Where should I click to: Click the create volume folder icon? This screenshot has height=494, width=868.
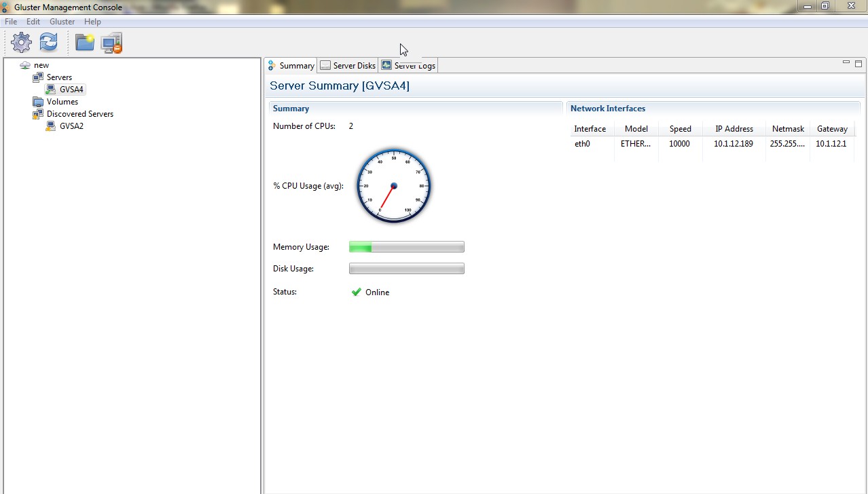85,43
